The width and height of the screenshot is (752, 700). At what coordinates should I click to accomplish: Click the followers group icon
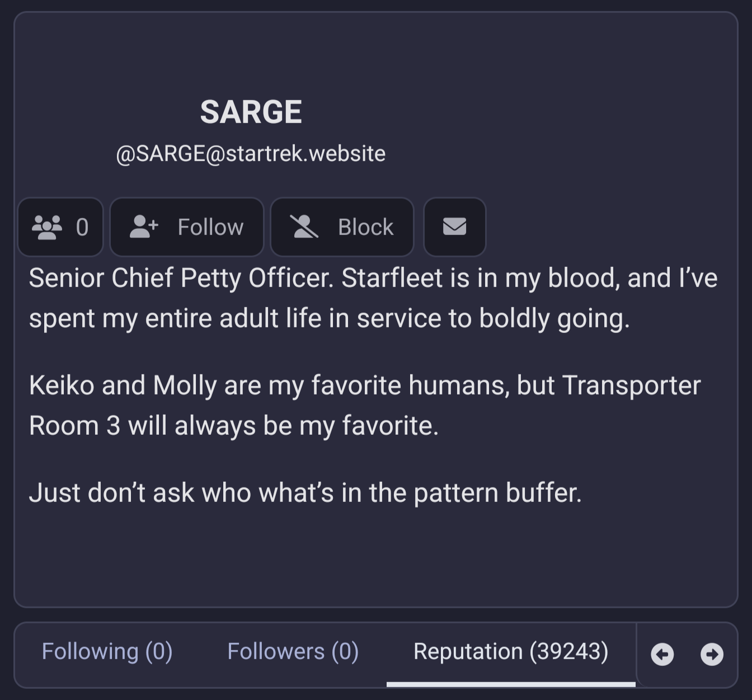(x=47, y=227)
